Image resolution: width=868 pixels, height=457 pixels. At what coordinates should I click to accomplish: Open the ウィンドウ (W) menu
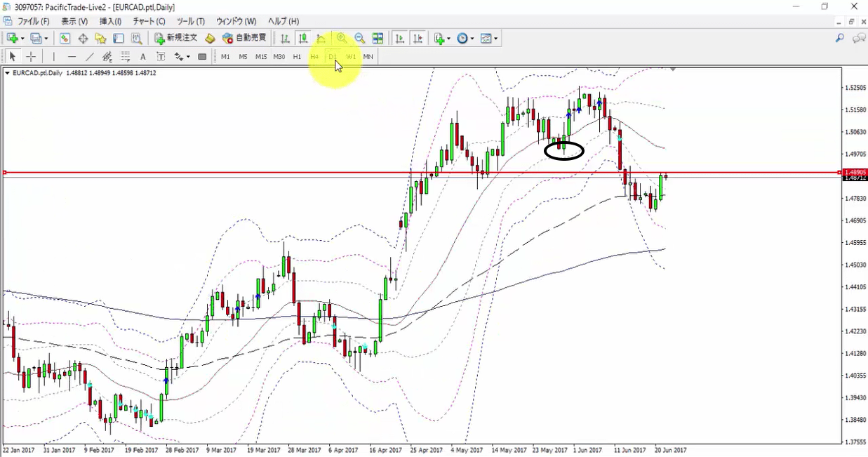pyautogui.click(x=236, y=21)
